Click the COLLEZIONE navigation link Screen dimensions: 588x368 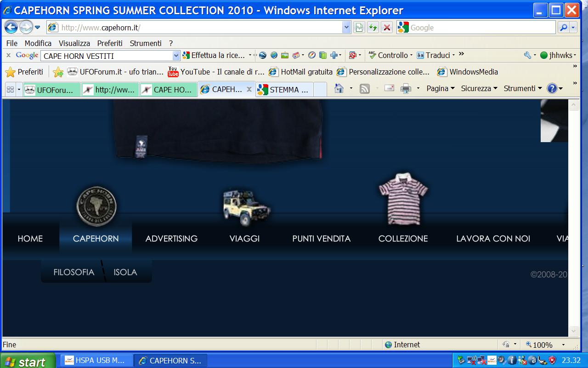tap(403, 238)
